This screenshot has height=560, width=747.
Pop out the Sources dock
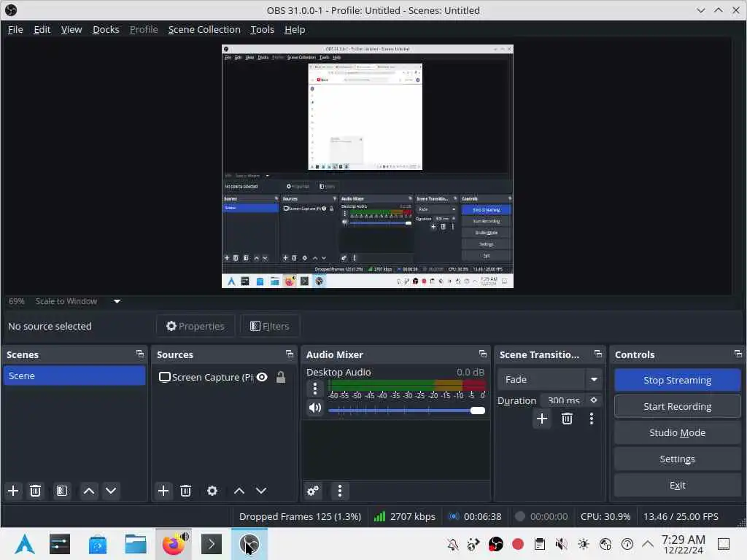[x=290, y=354]
